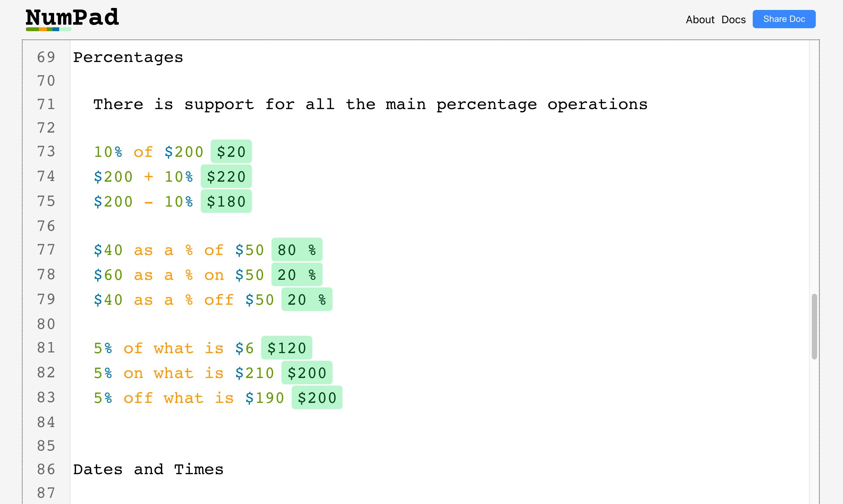This screenshot has height=504, width=843.
Task: Click the '5% of what is $6' expression
Action: point(174,348)
